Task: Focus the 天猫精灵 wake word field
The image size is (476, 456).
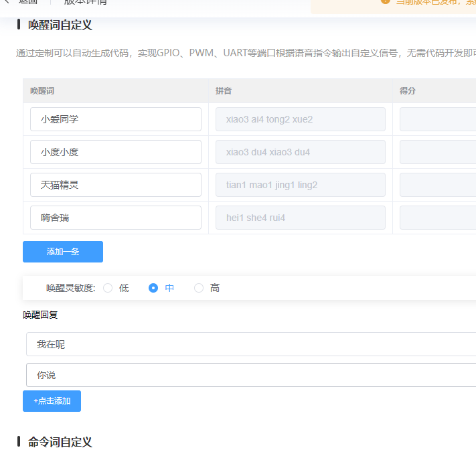Action: [115, 185]
